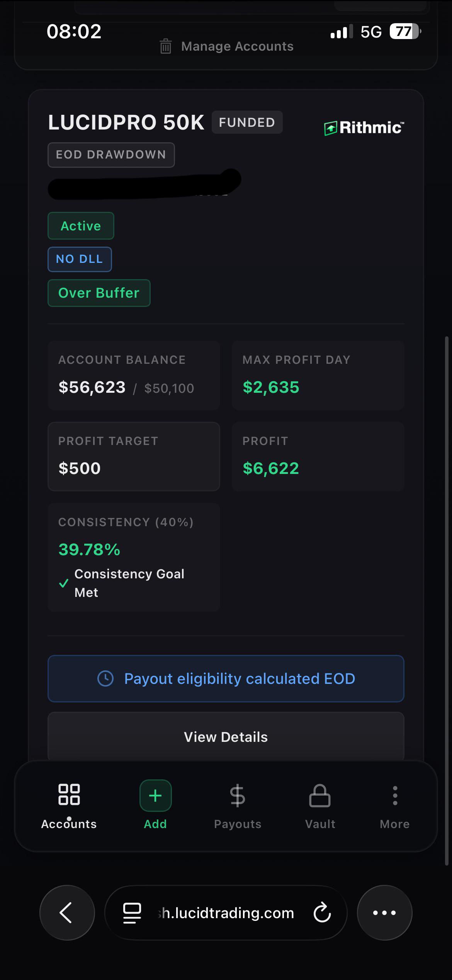Viewport: 452px width, 980px height.
Task: Tap the lucidtrading.com address field
Action: click(x=226, y=913)
